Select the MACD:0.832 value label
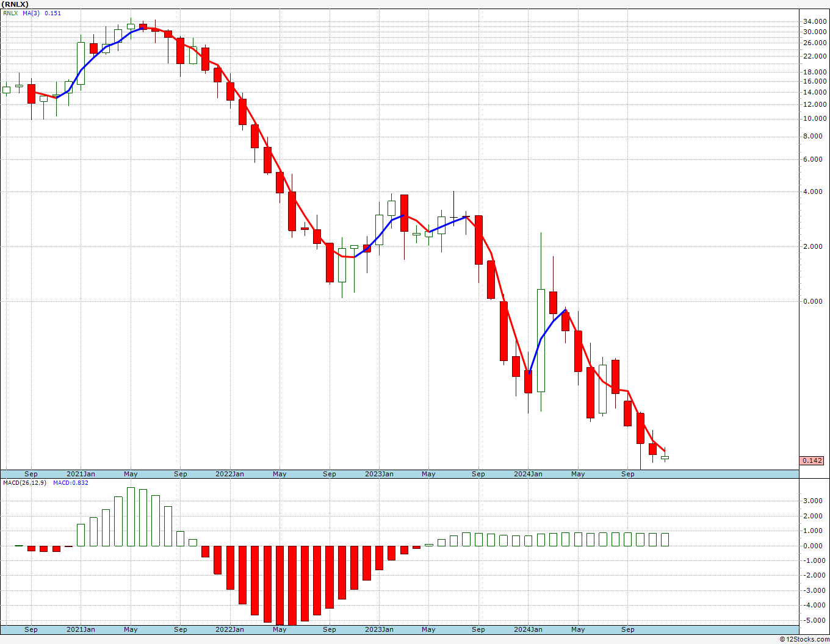 tap(71, 483)
